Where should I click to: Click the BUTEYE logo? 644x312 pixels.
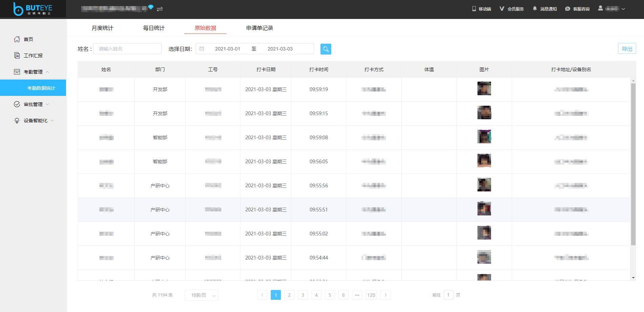click(x=32, y=9)
